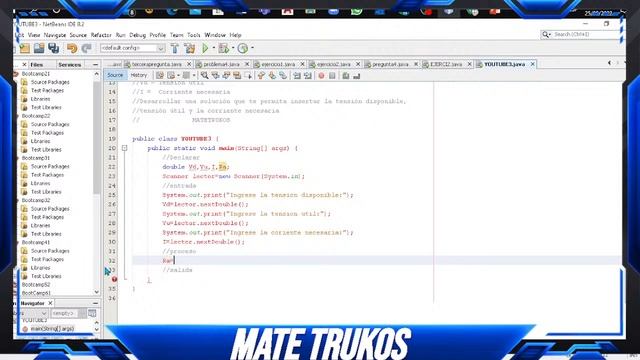Image resolution: width=640 pixels, height=360 pixels.
Task: Open the Tools menu
Action: (x=194, y=35)
